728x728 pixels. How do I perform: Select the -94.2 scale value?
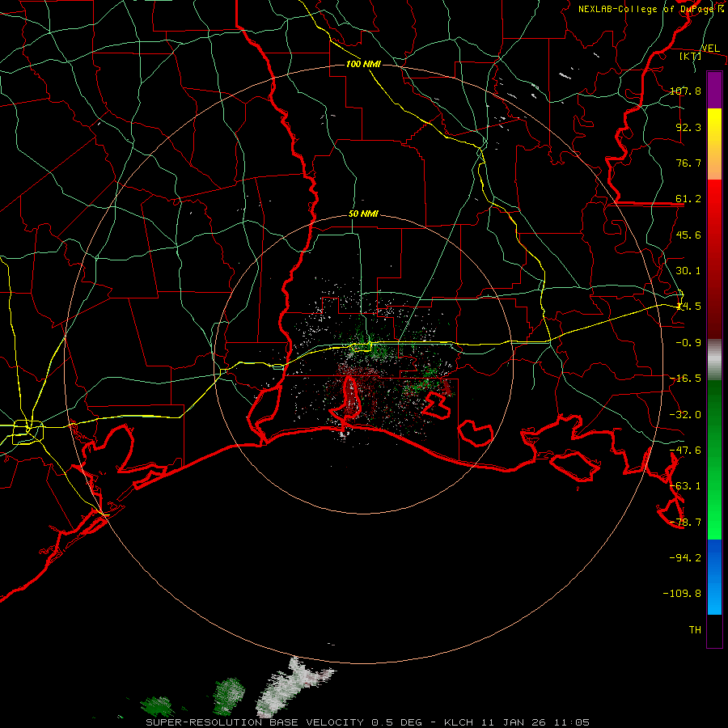click(x=685, y=558)
